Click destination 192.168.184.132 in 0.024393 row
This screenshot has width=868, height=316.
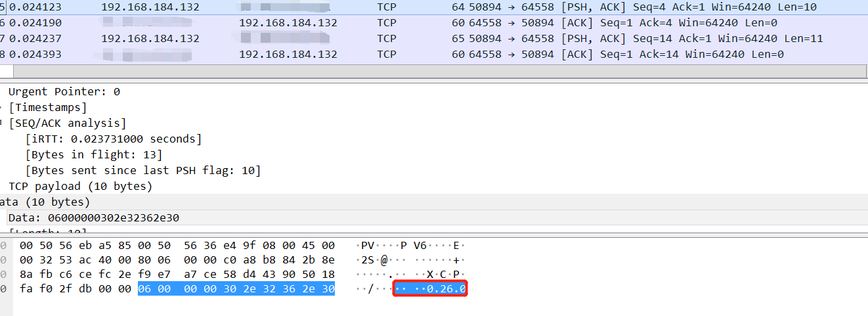[288, 54]
